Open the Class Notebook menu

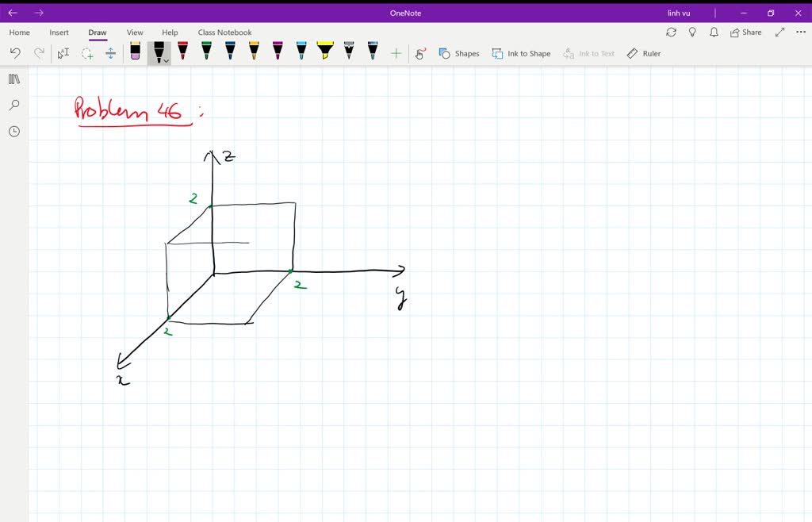[x=224, y=33]
